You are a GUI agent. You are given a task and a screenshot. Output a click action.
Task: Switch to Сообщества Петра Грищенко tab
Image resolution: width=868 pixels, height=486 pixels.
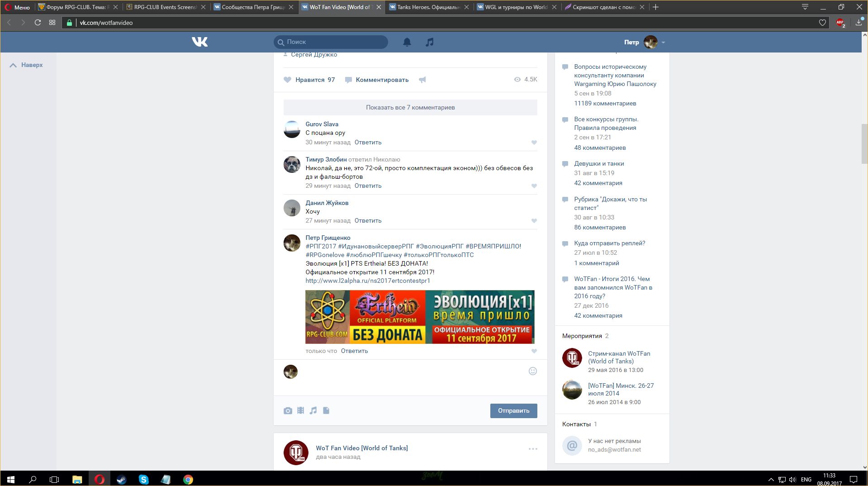pyautogui.click(x=253, y=7)
